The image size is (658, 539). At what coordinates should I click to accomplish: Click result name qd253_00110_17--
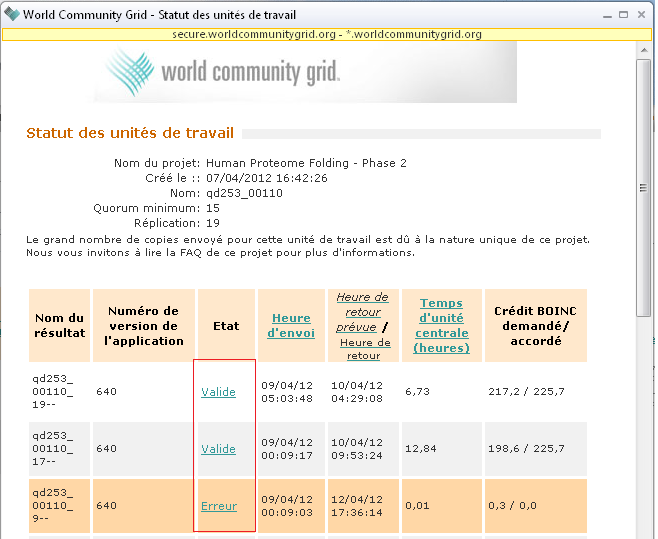coord(52,448)
